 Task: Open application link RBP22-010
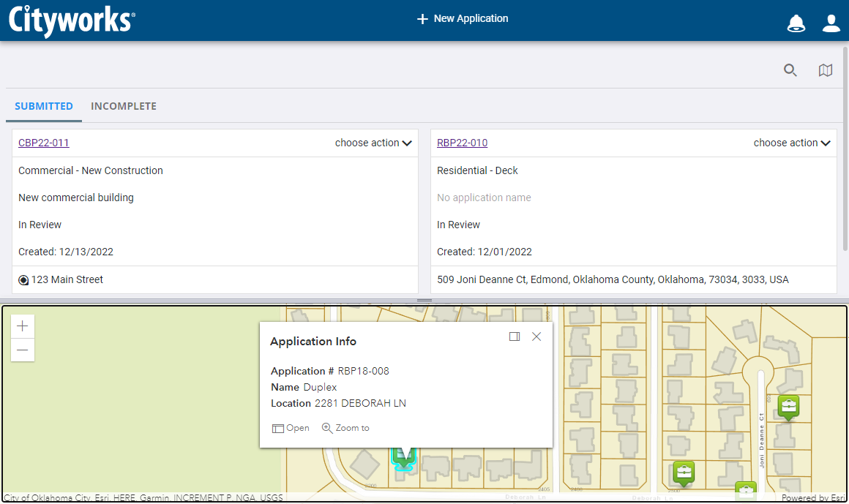click(x=462, y=143)
